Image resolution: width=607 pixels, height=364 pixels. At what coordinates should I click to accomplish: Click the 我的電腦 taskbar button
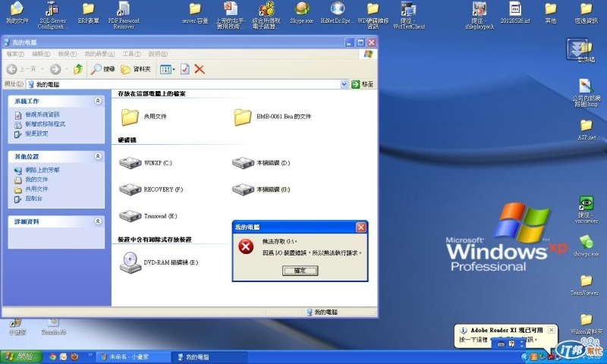tap(210, 356)
